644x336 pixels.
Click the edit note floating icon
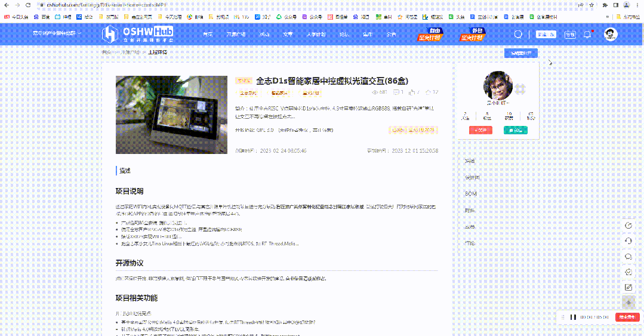pyautogui.click(x=628, y=287)
